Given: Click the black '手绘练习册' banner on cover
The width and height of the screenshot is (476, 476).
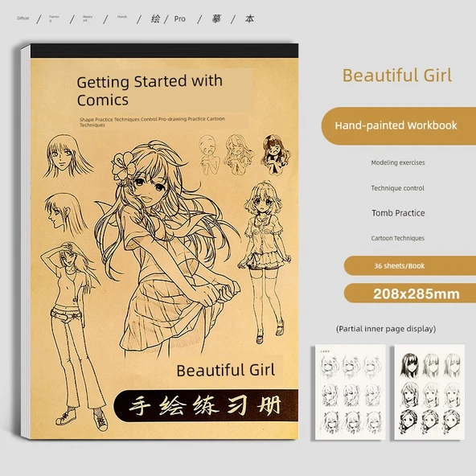Looking at the screenshot, I should 206,405.
